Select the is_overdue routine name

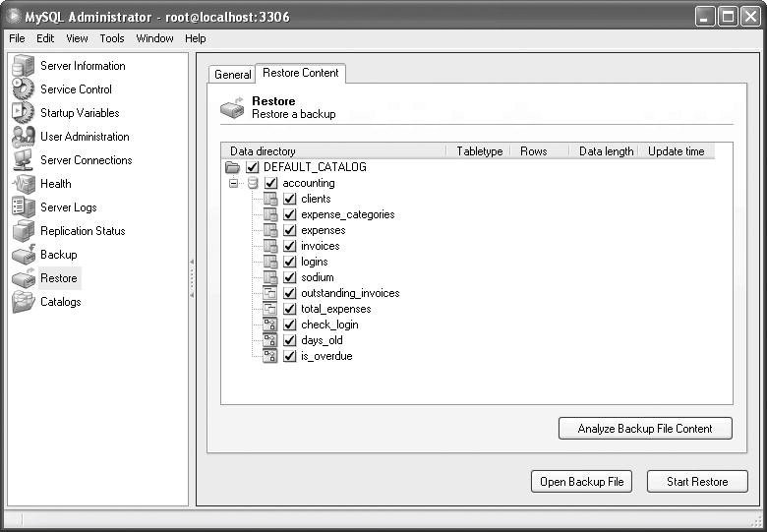pyautogui.click(x=326, y=355)
